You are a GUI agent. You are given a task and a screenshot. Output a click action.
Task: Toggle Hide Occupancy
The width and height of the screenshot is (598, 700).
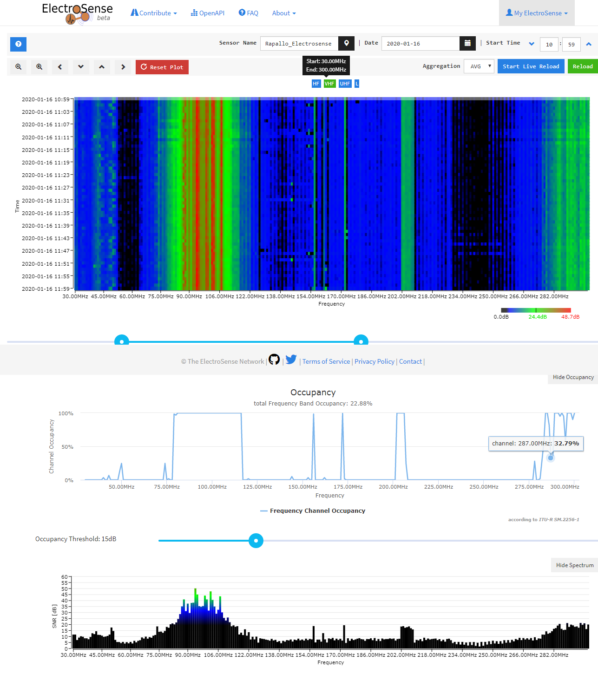pos(573,377)
